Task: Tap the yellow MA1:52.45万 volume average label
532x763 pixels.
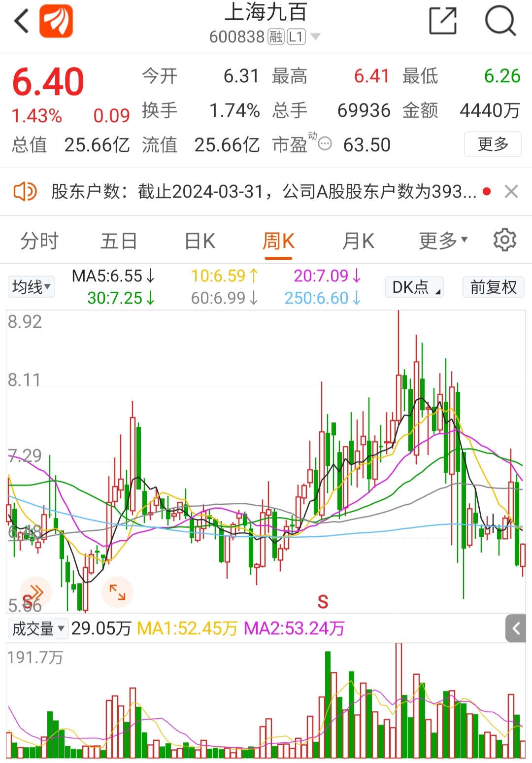Action: click(x=187, y=628)
